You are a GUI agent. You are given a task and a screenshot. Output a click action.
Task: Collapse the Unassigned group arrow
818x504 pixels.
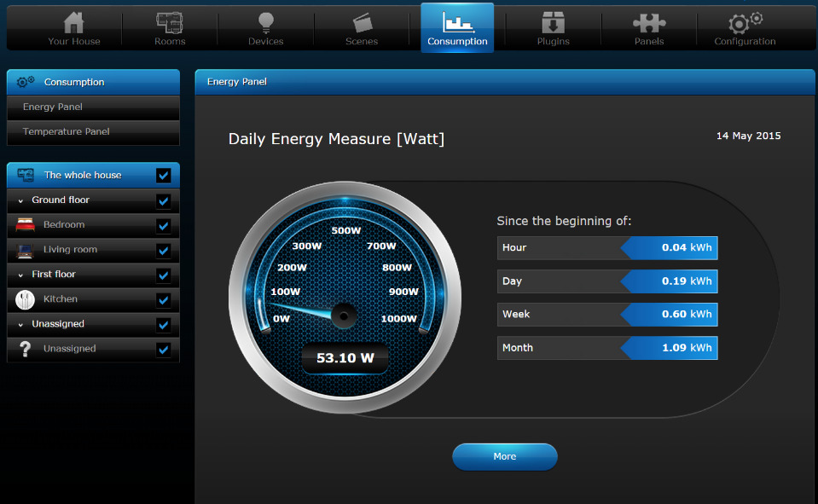click(x=20, y=324)
